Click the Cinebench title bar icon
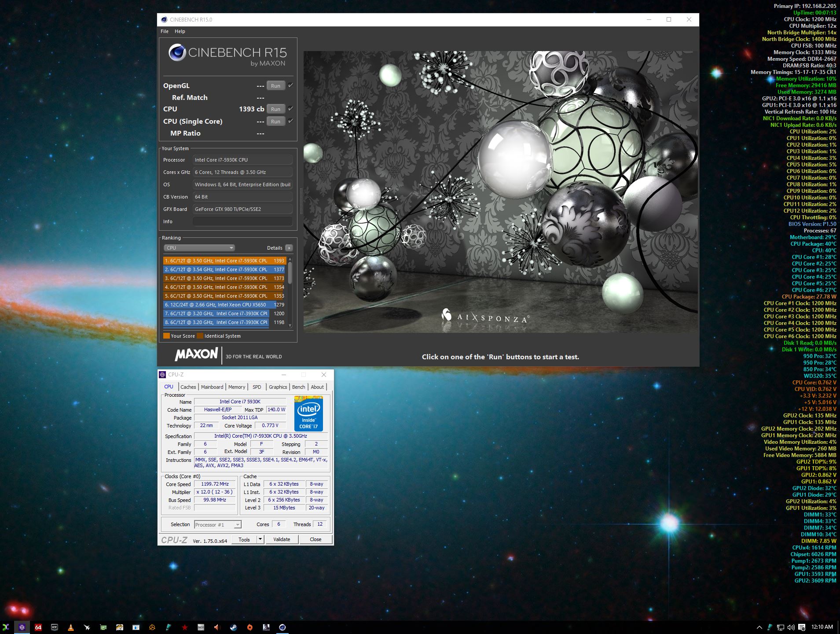Viewport: 840px width, 634px height. (x=164, y=19)
